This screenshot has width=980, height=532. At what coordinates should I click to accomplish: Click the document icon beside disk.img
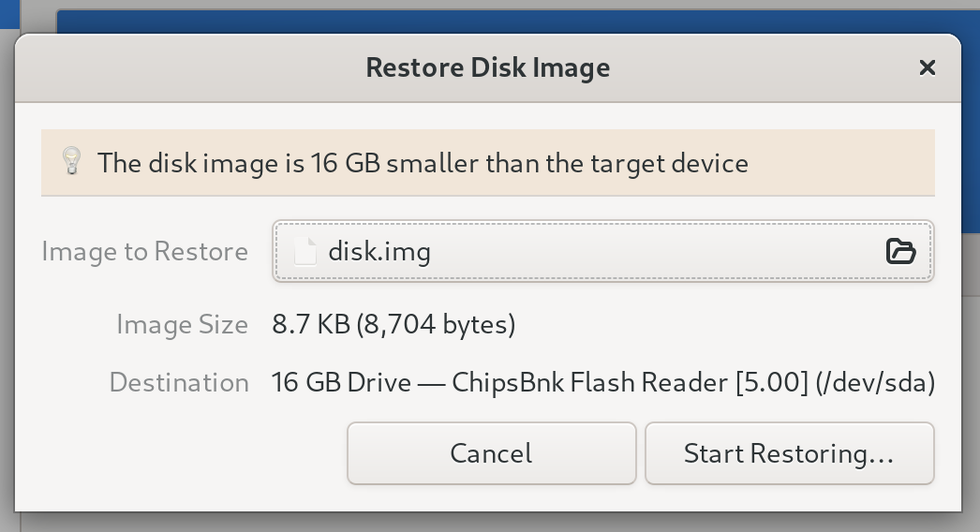(x=305, y=252)
